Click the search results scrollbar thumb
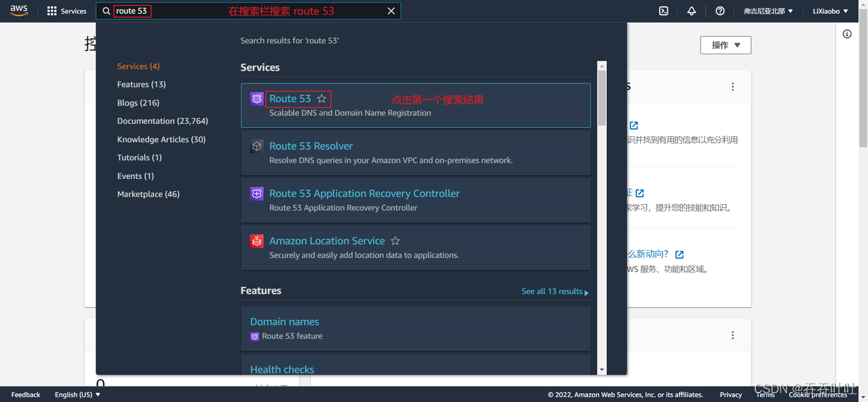868x402 pixels. [601, 100]
